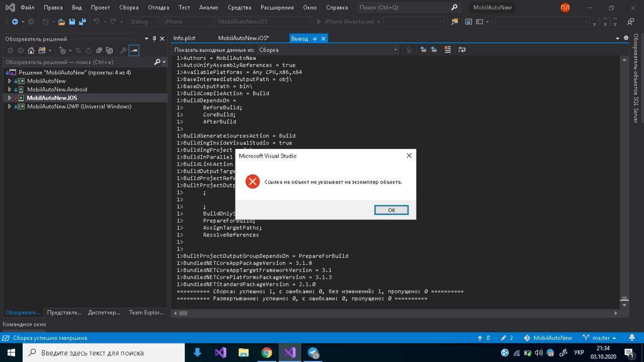Click the Home icon in Solution Explorer
This screenshot has width=644, height=362.
coord(31,50)
